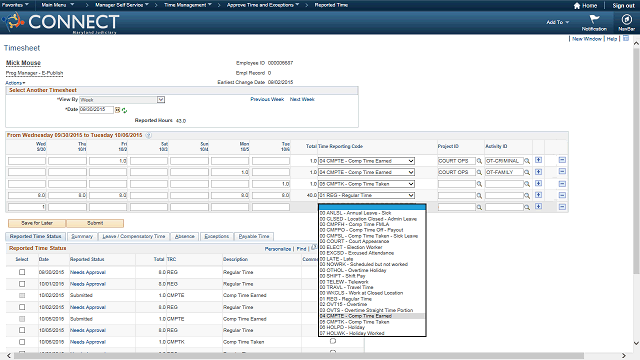Click the Sign out link
This screenshot has height=360, width=640.
(x=623, y=6)
